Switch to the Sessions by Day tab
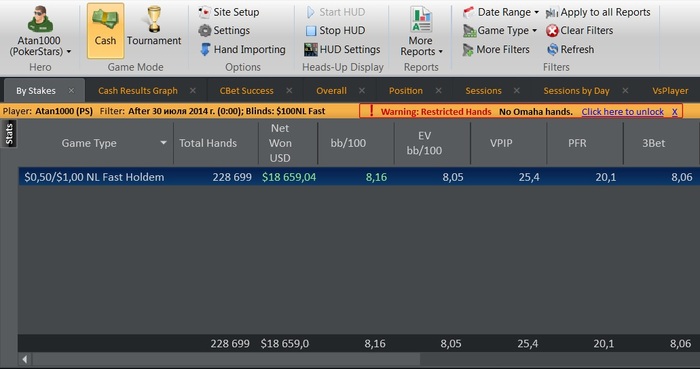This screenshot has height=369, width=700. 576,91
